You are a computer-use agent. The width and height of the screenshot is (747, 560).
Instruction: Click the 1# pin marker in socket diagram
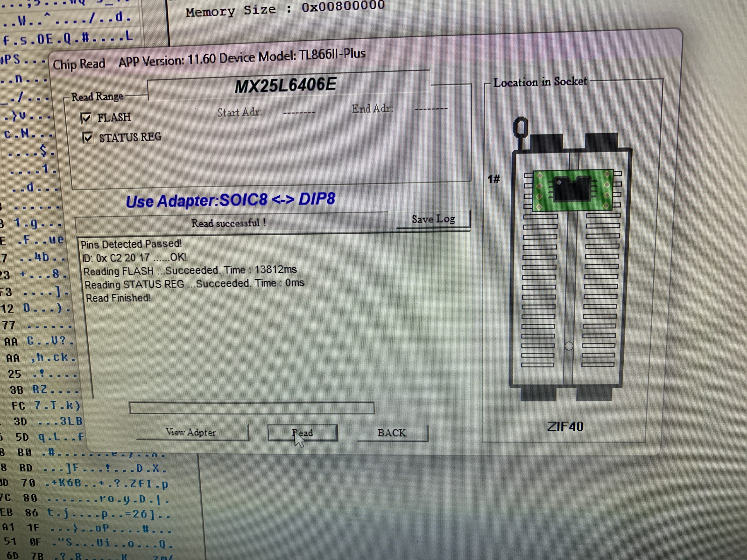pos(494,179)
